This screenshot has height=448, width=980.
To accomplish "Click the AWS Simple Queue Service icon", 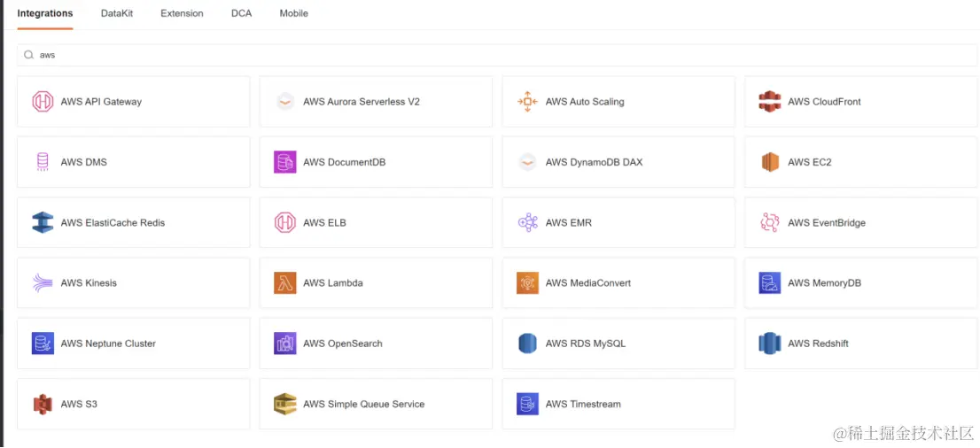I will coord(285,405).
